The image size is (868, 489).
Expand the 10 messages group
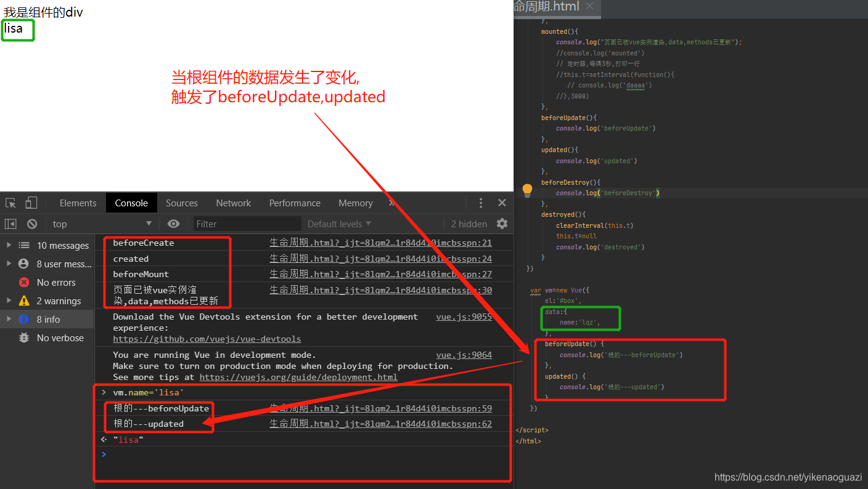click(9, 245)
